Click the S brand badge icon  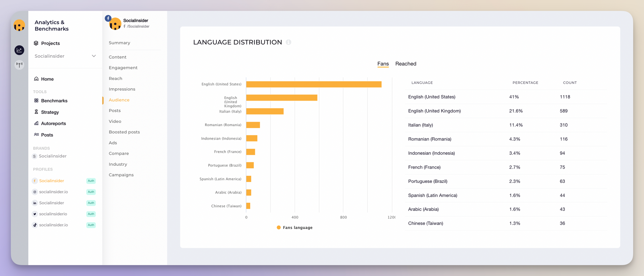34,156
